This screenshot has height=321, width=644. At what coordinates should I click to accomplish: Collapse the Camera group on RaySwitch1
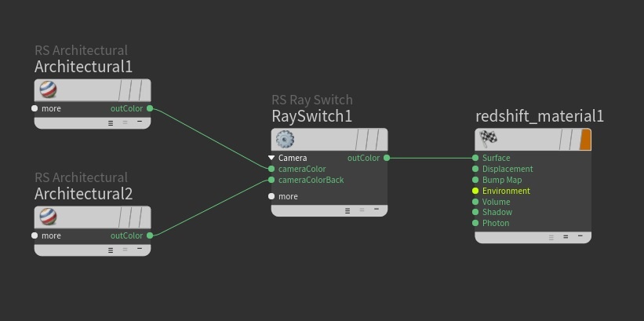(271, 158)
